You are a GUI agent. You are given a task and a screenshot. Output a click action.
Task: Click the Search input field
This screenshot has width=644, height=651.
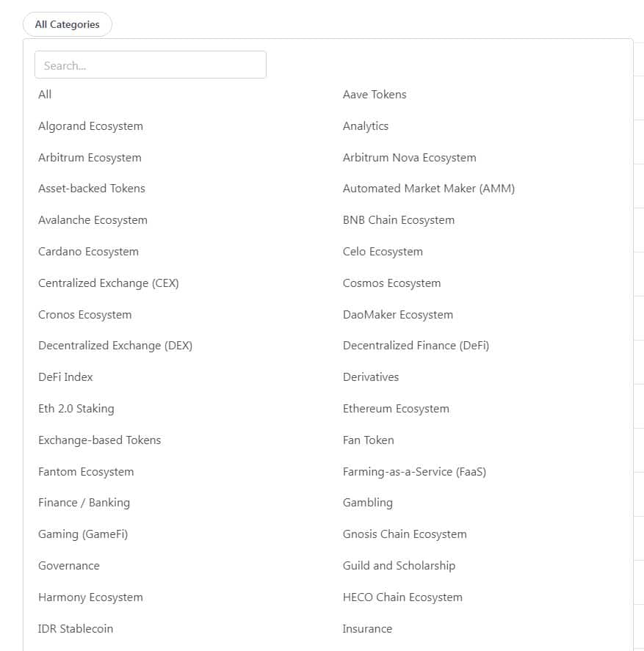click(x=150, y=65)
